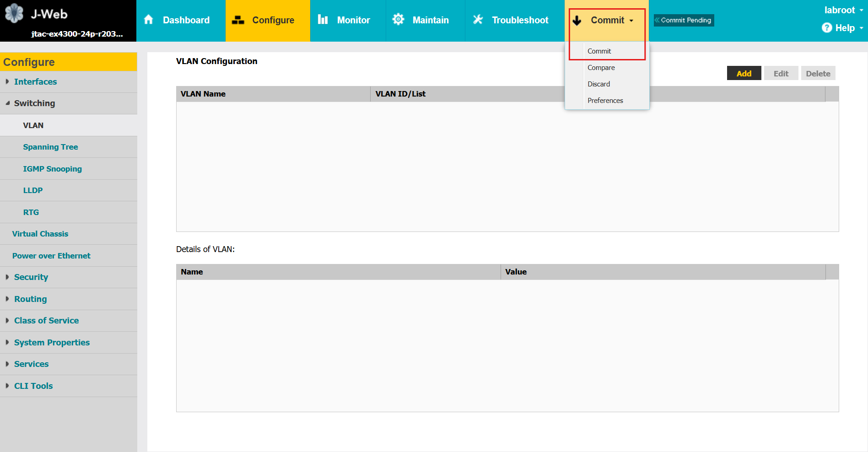Open Troubleshoot using the wrench icon
Screen dimensions: 868x452
pos(478,20)
